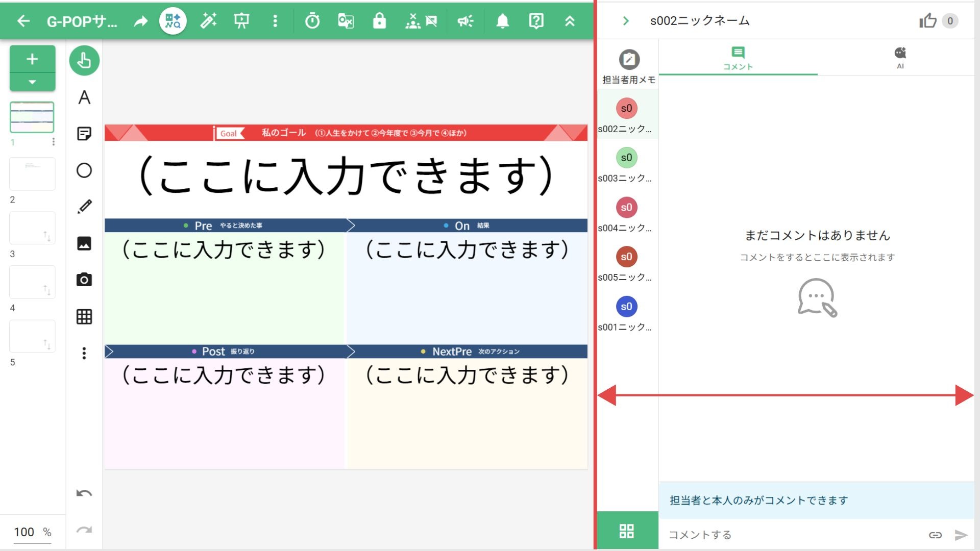This screenshot has height=551, width=980.
Task: Select page 3 thumbnail
Action: coord(32,228)
